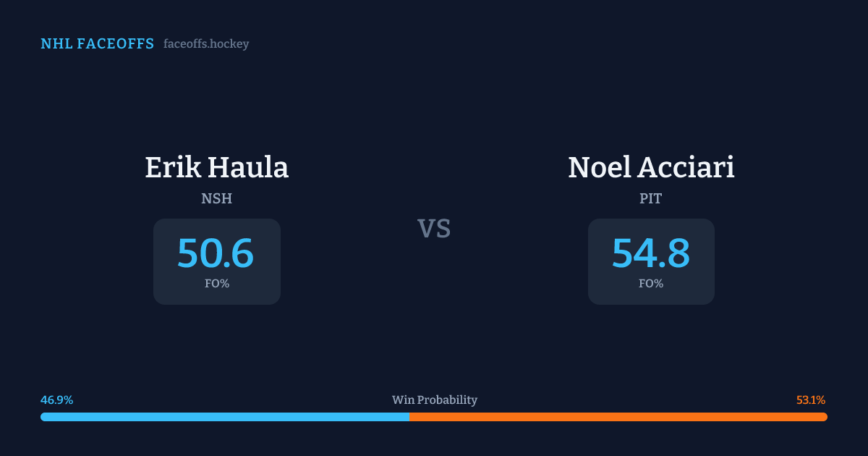
Task: Select the PIT team abbreviation
Action: point(651,198)
